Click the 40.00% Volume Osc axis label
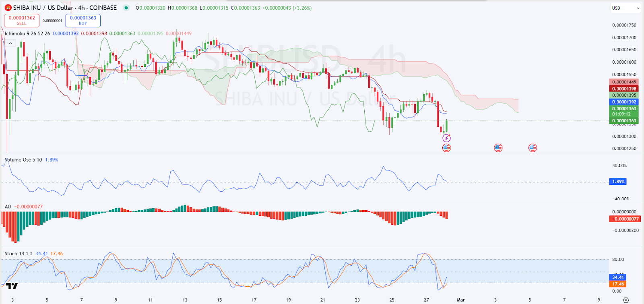The image size is (644, 304). tap(619, 165)
